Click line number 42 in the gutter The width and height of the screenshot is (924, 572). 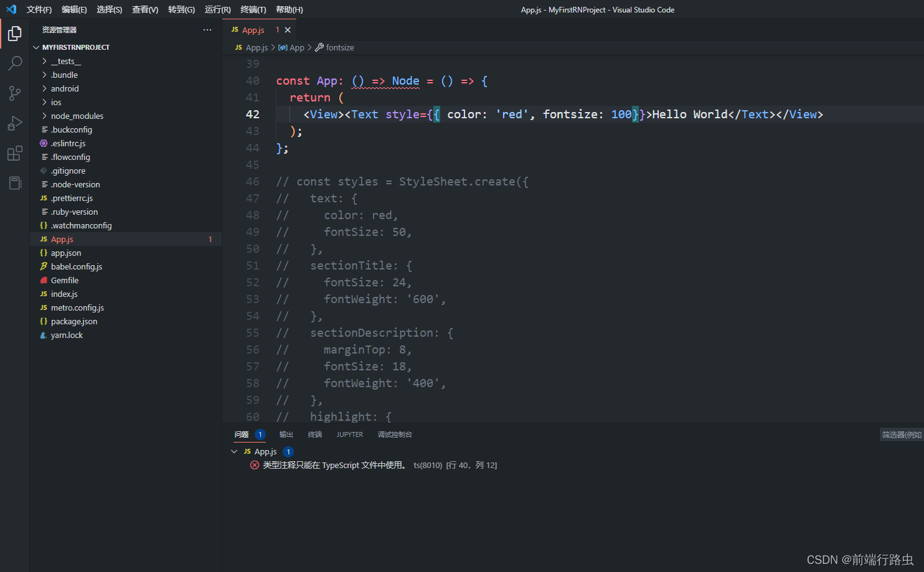coord(252,114)
